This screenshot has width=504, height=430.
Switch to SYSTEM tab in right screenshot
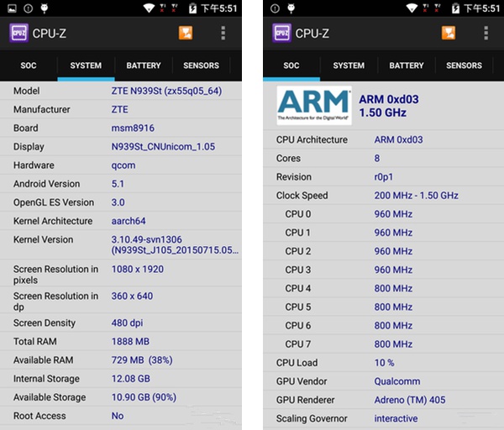(349, 66)
